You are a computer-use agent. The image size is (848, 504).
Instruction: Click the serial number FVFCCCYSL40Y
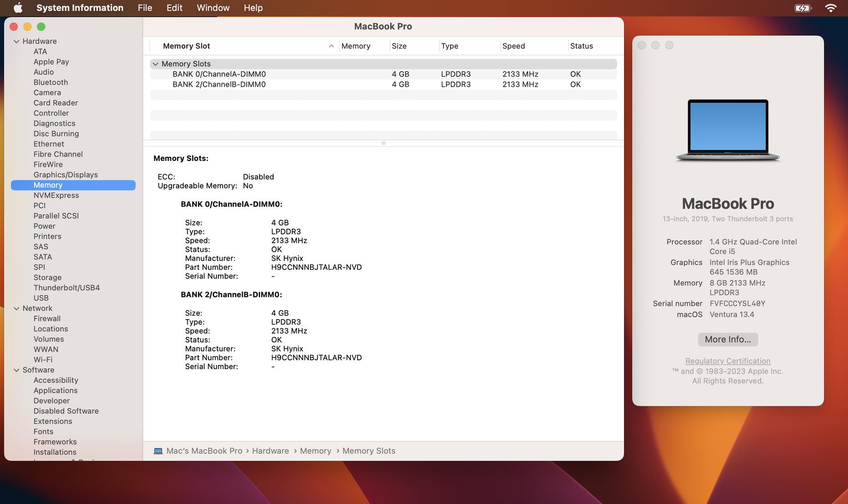click(x=737, y=303)
